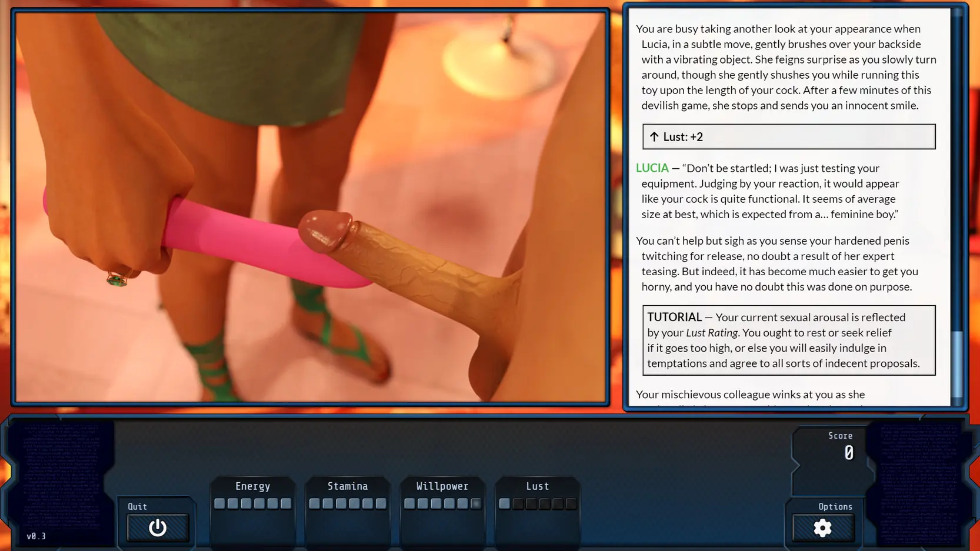Select the Energy stat label
This screenshot has height=551, width=980.
[x=252, y=486]
